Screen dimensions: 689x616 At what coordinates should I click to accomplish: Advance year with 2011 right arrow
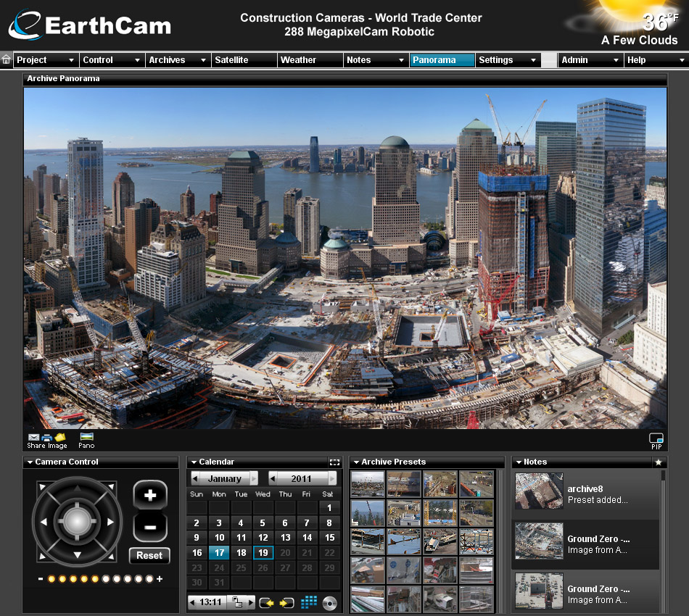tap(331, 478)
